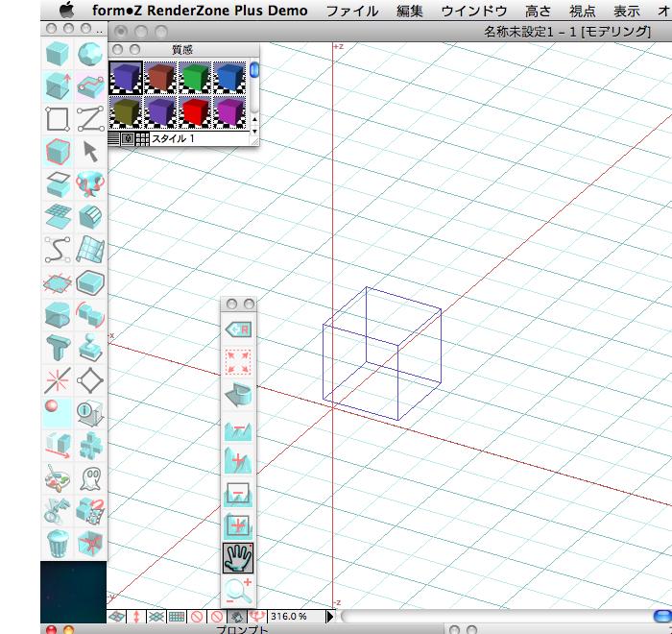Select the Mesh grid tool

(x=58, y=217)
